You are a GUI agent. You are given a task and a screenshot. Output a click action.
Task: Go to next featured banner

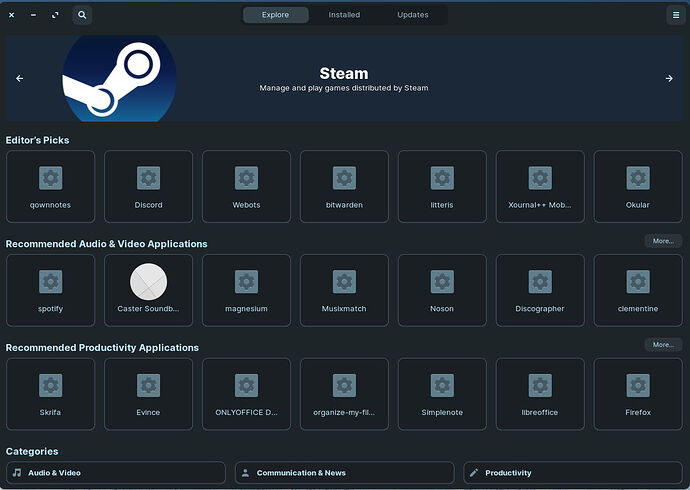click(x=669, y=78)
